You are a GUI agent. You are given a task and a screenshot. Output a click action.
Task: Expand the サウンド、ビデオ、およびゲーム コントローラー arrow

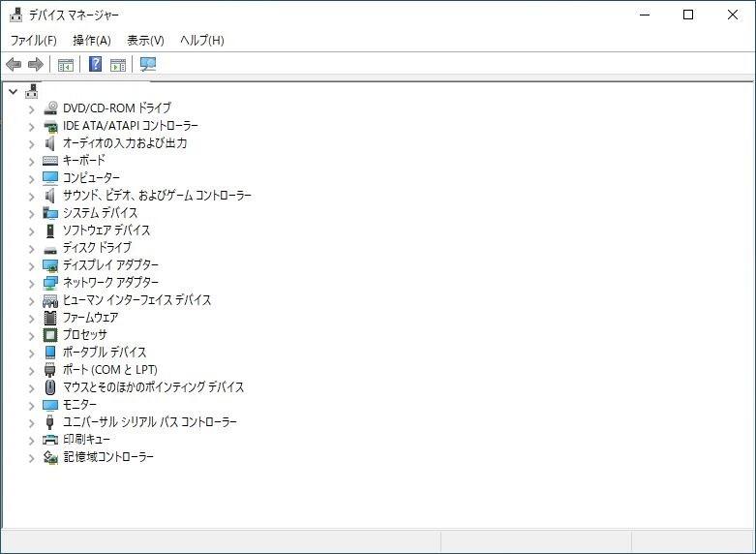31,197
